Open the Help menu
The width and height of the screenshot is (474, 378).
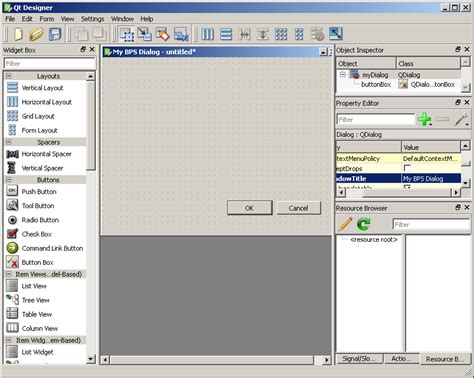(x=147, y=19)
